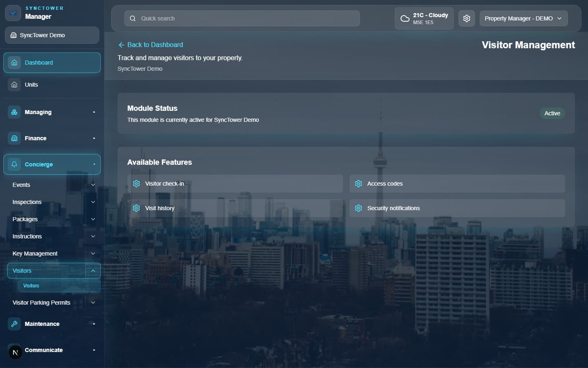The height and width of the screenshot is (368, 588).
Task: Open the Property Manager - DEMO dropdown
Action: [x=523, y=18]
